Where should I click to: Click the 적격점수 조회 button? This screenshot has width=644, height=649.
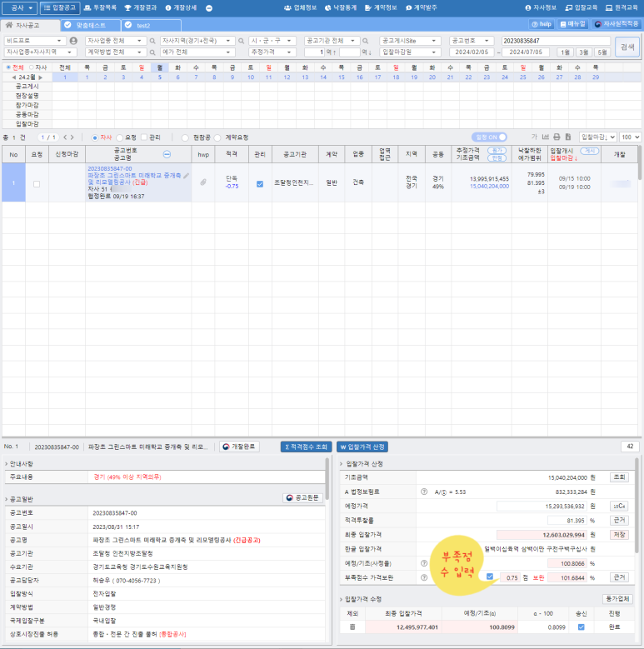coord(307,447)
